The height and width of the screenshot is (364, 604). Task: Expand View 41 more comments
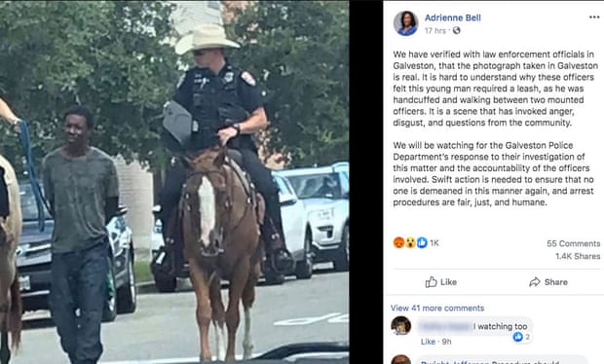tap(437, 309)
